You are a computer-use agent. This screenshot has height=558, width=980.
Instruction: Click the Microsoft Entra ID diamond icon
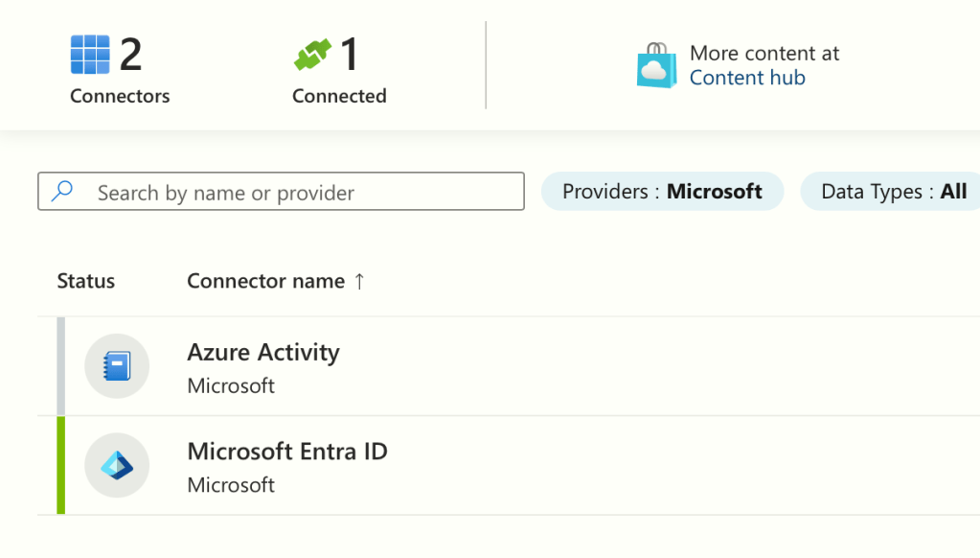click(x=117, y=466)
